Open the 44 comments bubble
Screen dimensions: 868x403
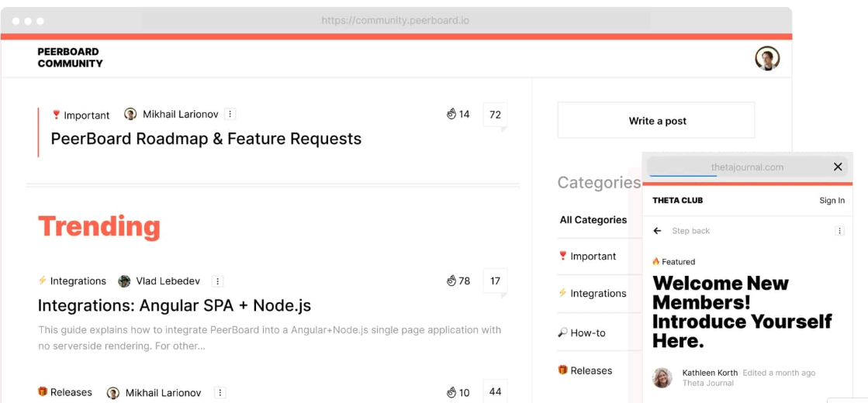(x=496, y=391)
